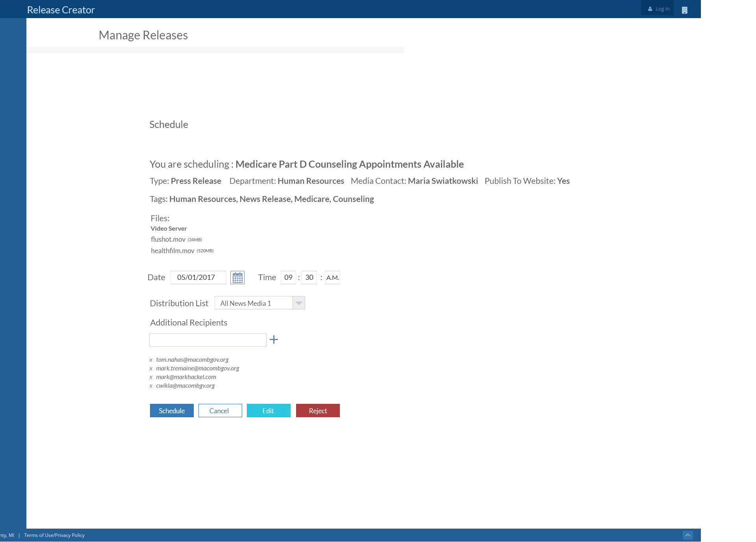Open the All News Media 1 combo box
Viewport: 756px width, 542px height.
(253, 303)
